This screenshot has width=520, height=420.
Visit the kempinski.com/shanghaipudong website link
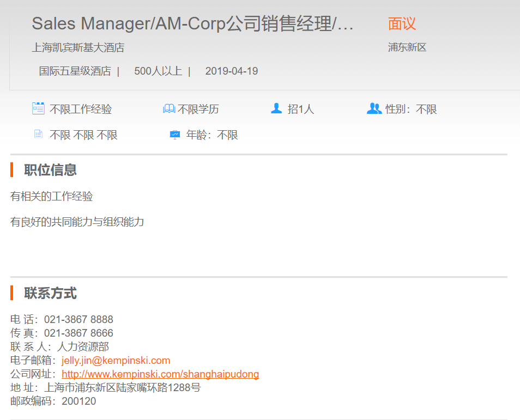(x=160, y=374)
